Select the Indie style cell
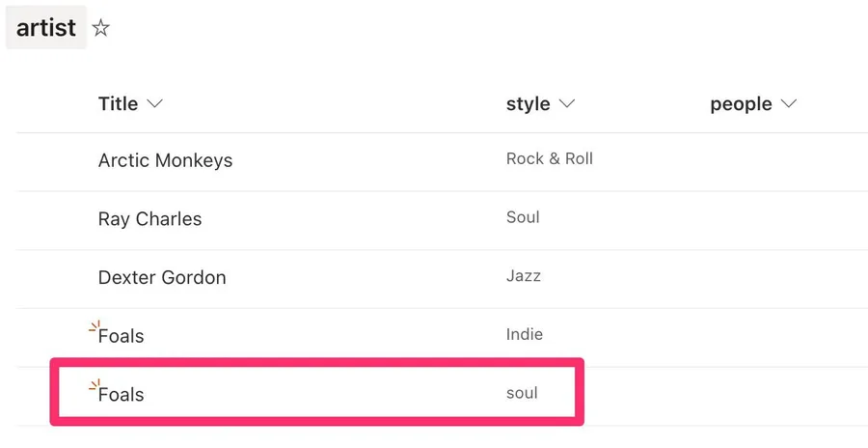The height and width of the screenshot is (448, 868). click(x=524, y=335)
